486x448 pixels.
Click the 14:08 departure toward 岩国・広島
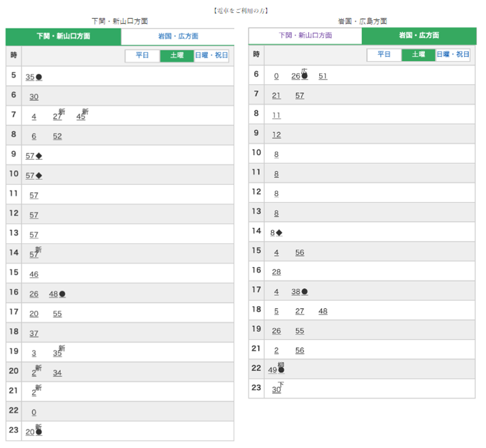pos(273,233)
